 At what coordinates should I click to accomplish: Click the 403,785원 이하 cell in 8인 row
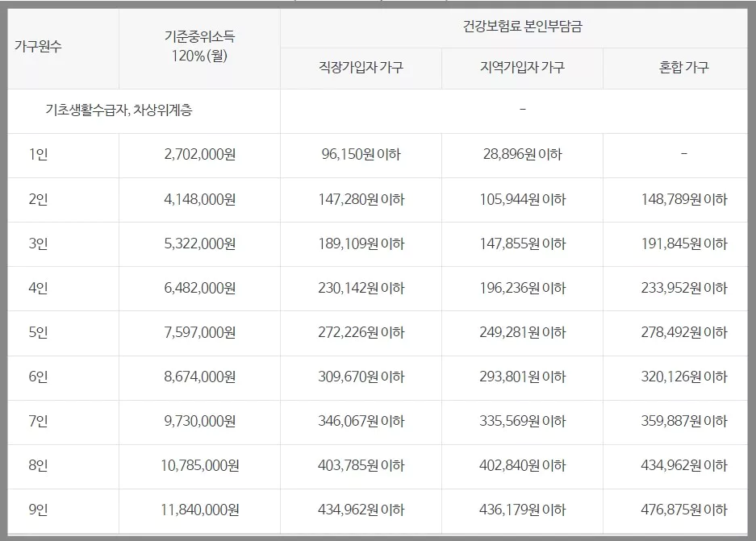pos(359,464)
